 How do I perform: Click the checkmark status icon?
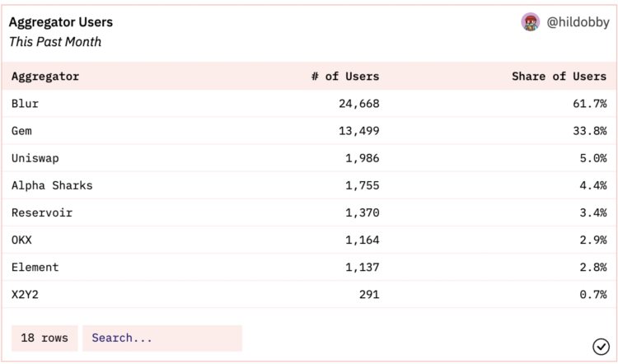coord(601,346)
